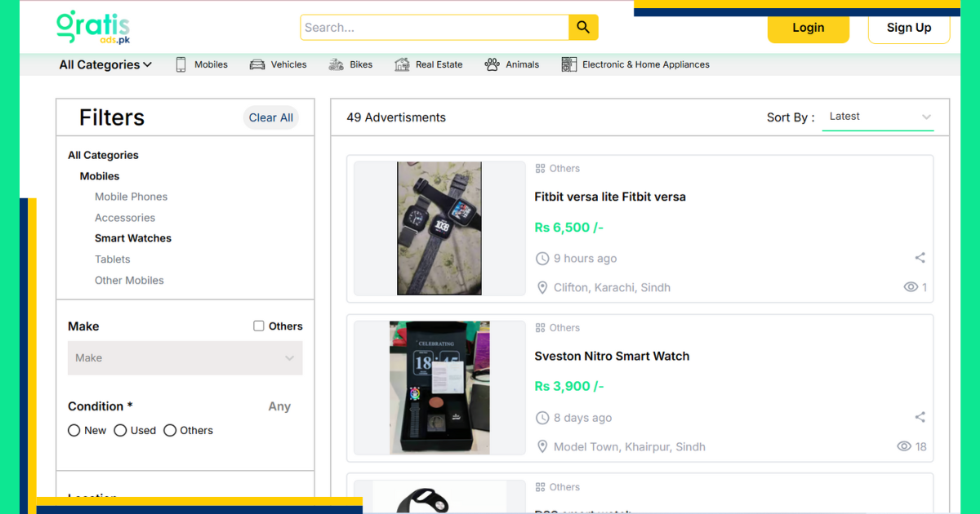980x514 pixels.
Task: Click the Any label beside Condition
Action: (x=279, y=406)
